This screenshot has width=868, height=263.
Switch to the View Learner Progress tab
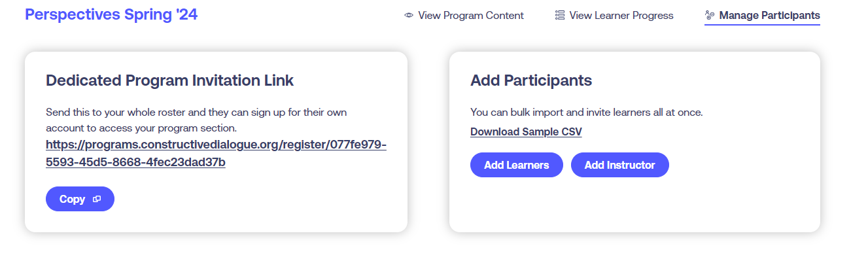click(x=614, y=15)
